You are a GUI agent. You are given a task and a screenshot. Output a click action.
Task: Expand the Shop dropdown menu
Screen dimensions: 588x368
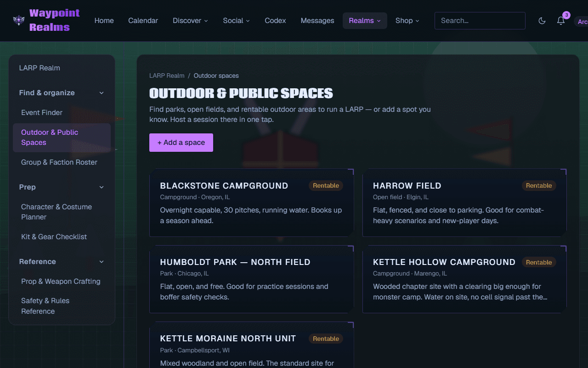tap(407, 21)
